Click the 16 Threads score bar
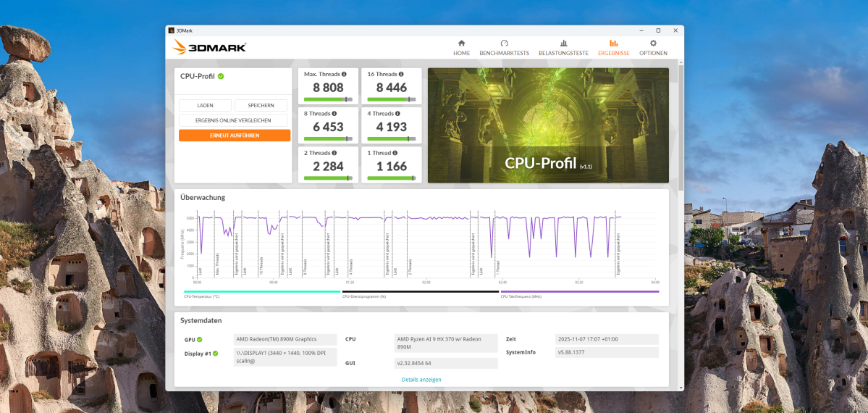 (x=392, y=99)
